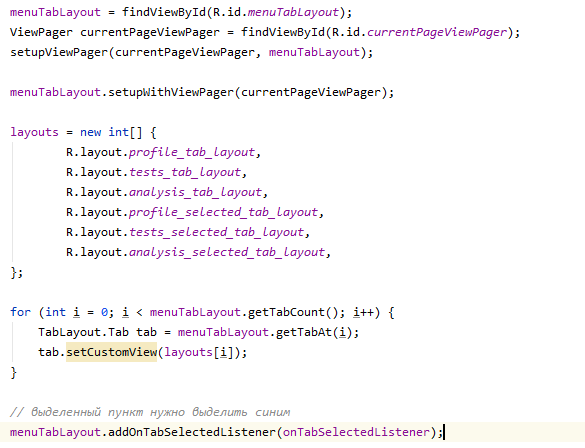Image resolution: width=585 pixels, height=448 pixels.
Task: Click ViewPager type declaration
Action: (x=41, y=32)
